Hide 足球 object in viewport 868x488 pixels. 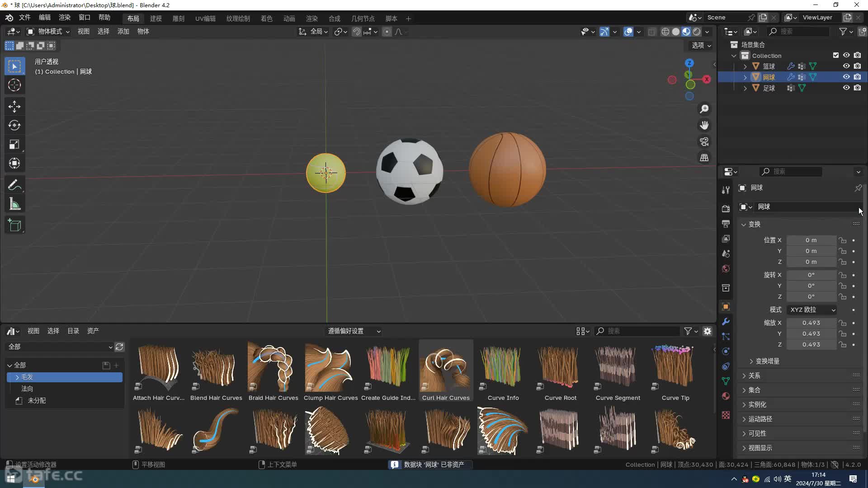point(846,88)
